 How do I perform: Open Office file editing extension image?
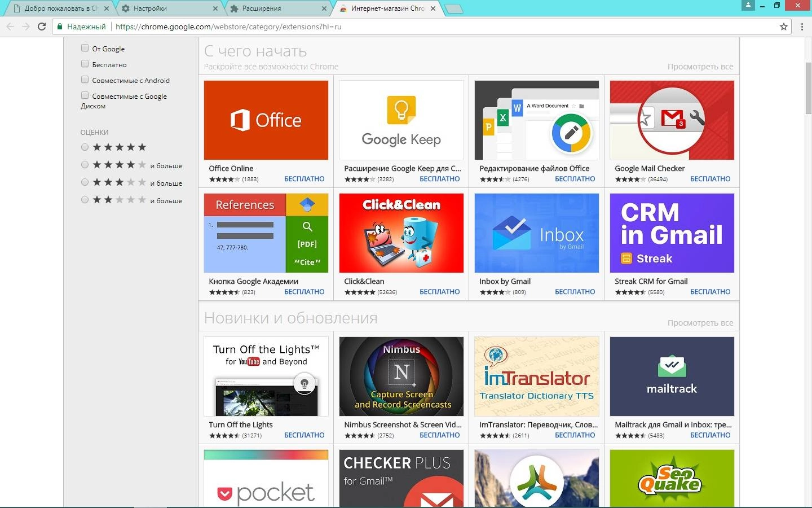[537, 120]
